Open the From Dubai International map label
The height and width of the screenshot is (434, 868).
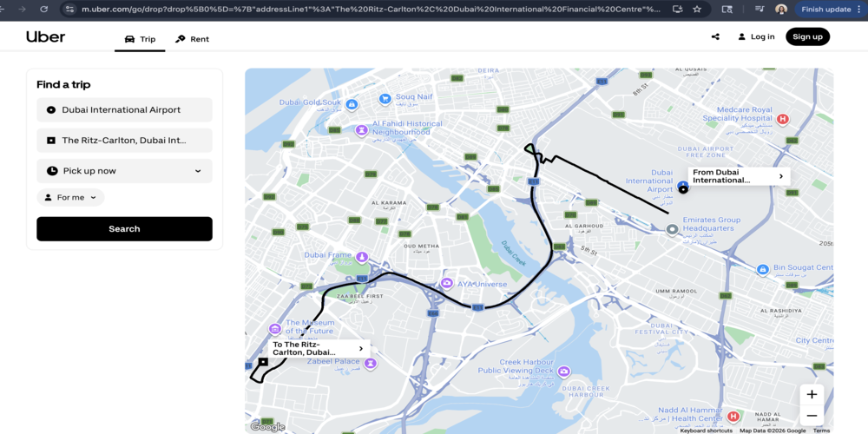pos(739,176)
